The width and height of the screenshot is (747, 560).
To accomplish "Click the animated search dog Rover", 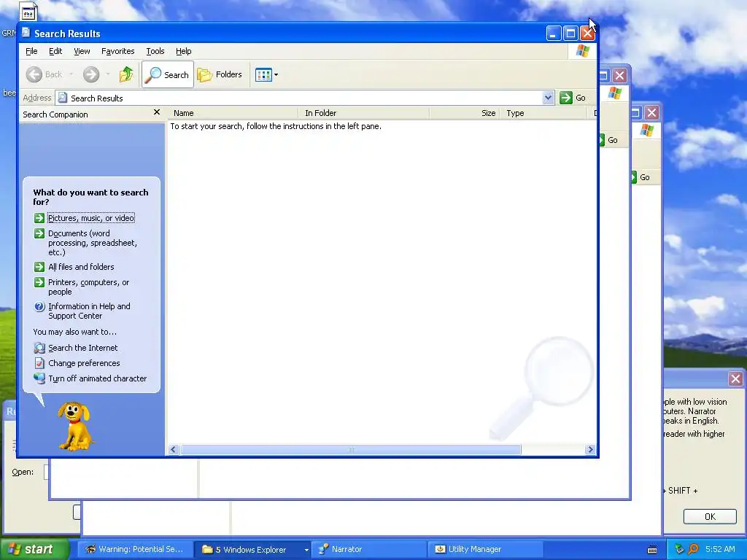I will coord(74,426).
